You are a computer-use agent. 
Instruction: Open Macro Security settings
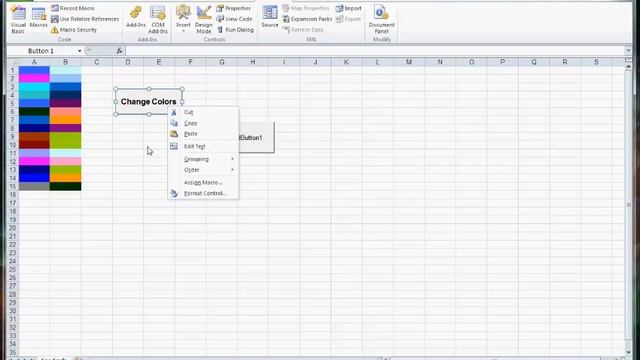[x=74, y=30]
